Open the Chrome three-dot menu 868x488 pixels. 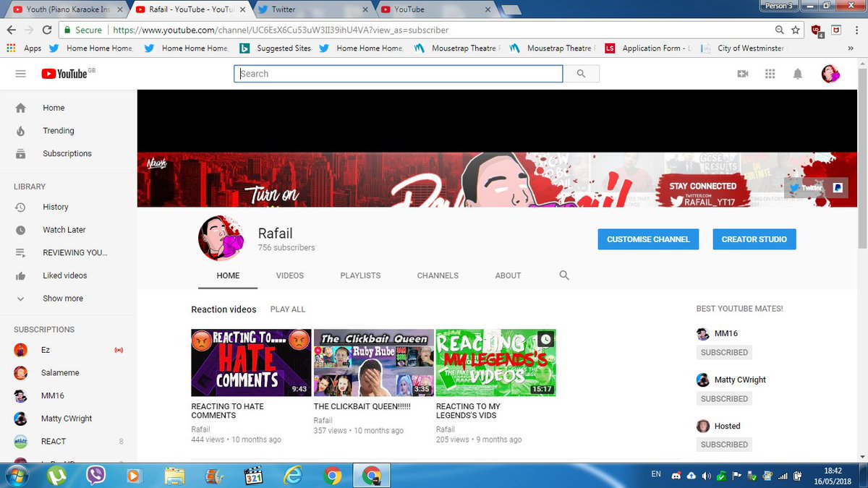[856, 30]
